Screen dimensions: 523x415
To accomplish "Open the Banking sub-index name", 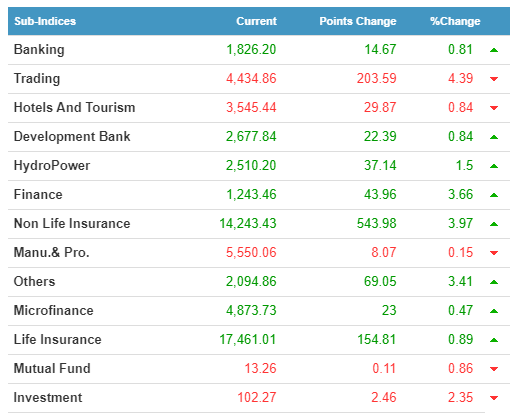I will 39,50.
